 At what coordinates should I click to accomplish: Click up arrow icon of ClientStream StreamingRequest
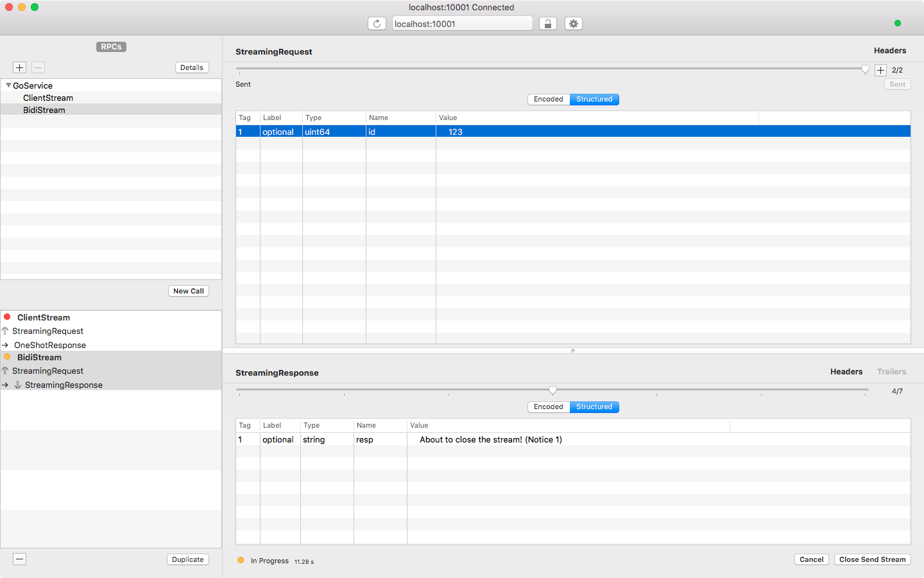[5, 331]
